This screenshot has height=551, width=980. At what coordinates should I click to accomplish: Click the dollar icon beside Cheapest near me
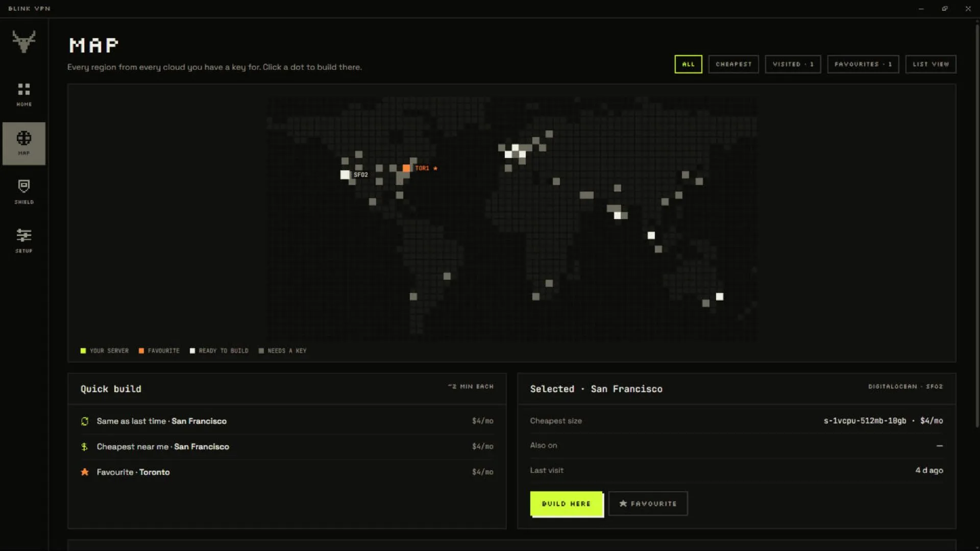(x=85, y=446)
